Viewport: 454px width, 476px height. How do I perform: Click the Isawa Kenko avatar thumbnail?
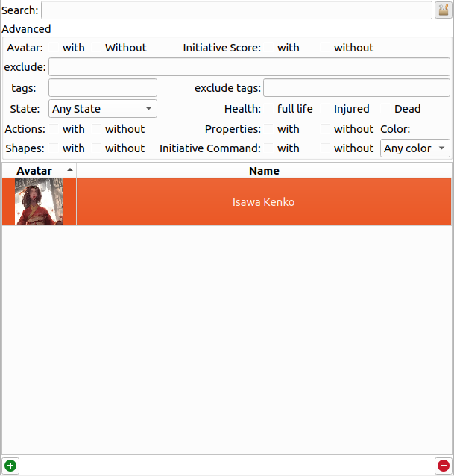[x=39, y=202]
